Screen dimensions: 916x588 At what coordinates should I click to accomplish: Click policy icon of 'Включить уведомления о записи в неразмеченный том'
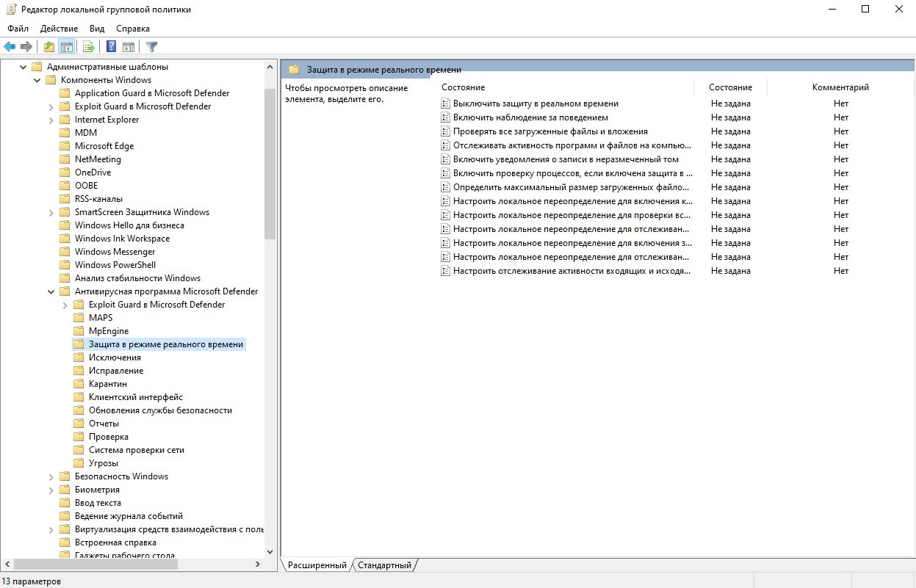[445, 159]
